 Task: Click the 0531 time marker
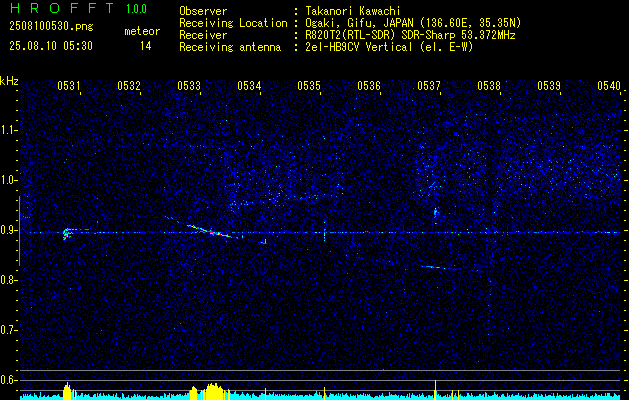(69, 85)
